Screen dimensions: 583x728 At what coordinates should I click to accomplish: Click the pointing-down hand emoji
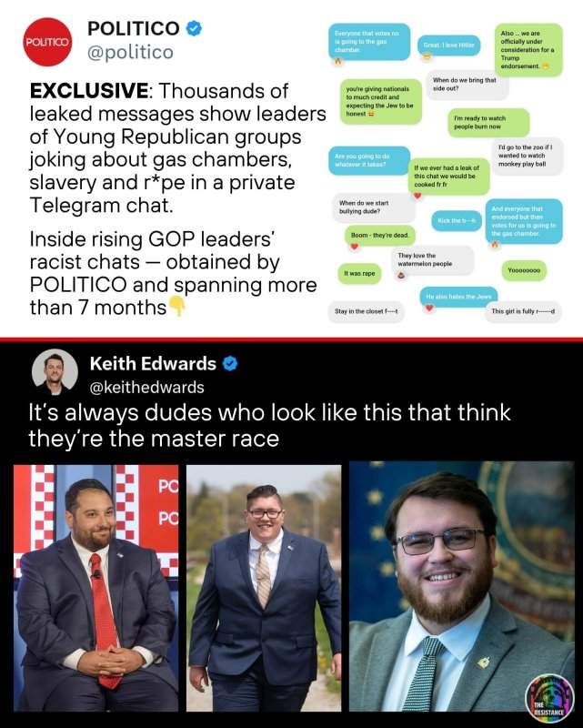pyautogui.click(x=176, y=307)
